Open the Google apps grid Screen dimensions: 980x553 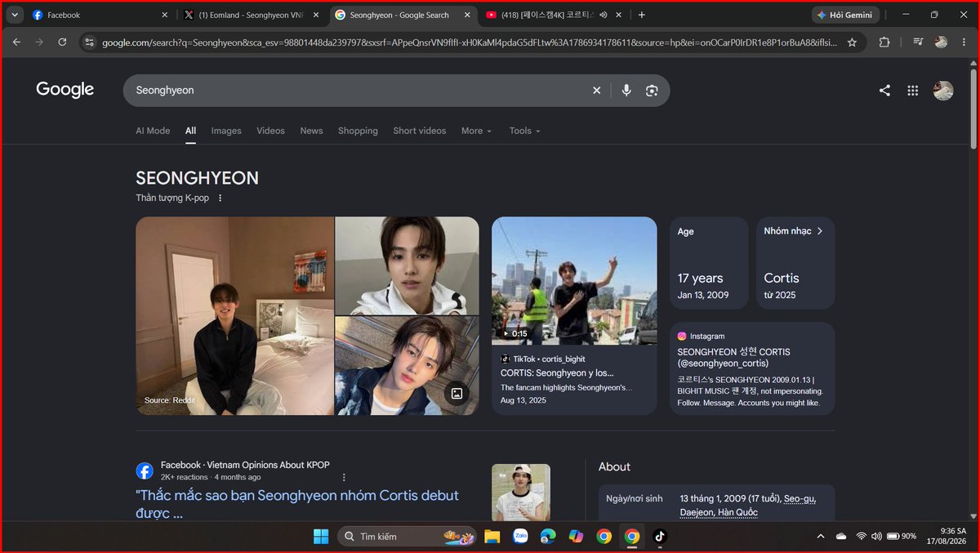913,91
